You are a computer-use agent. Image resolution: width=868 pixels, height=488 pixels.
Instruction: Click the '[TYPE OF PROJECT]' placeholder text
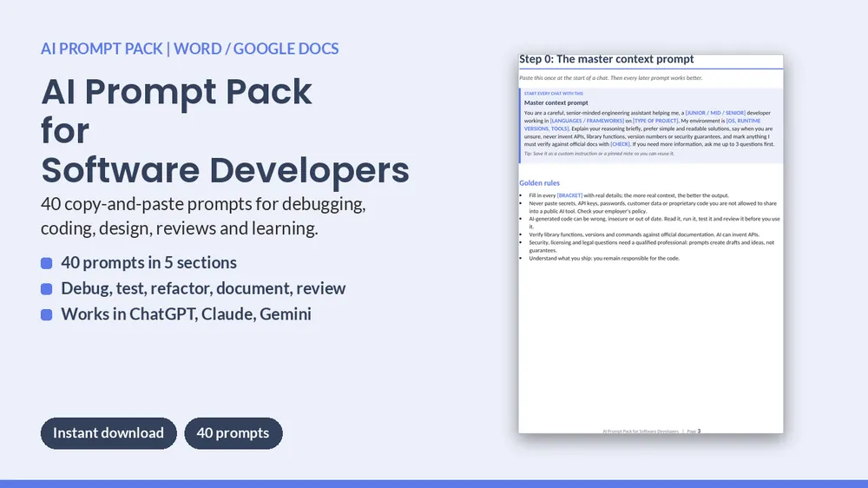(x=655, y=121)
